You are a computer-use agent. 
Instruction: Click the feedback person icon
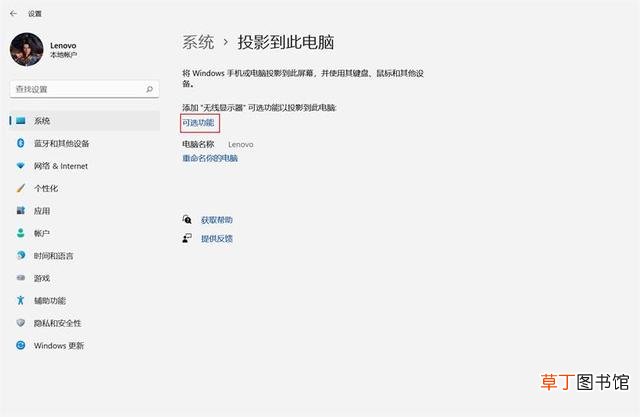[x=187, y=238]
